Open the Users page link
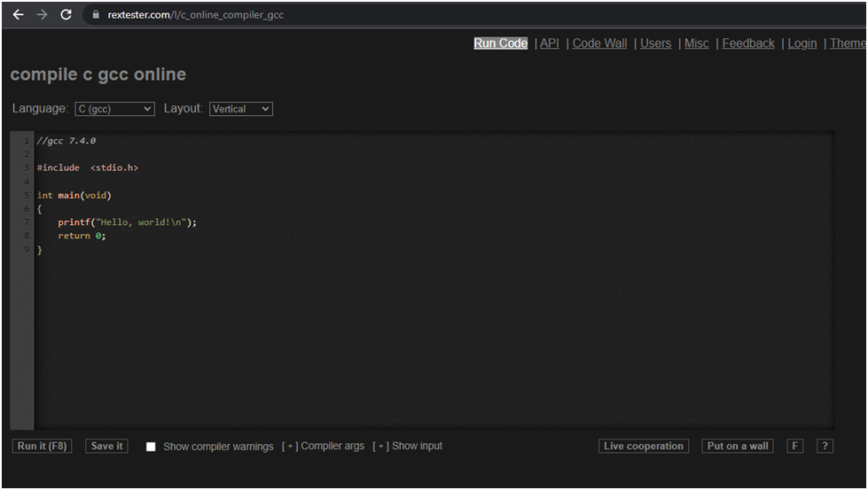868x490 pixels. (655, 43)
